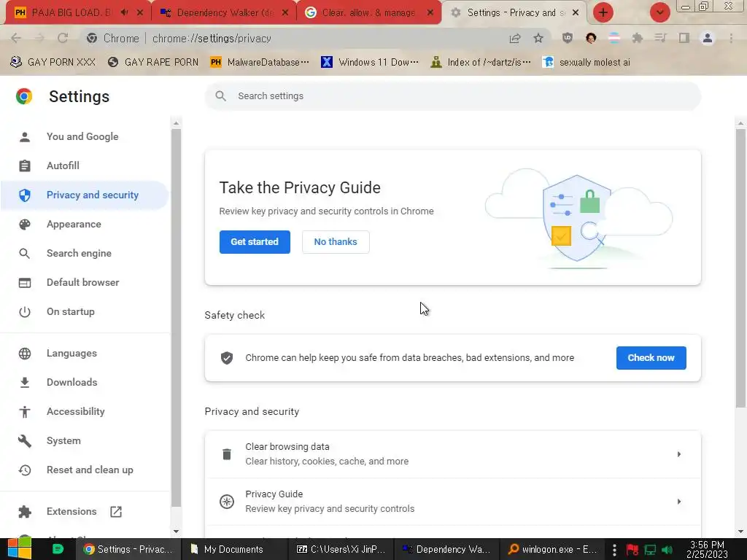Open the volume tray icon
The image size is (747, 560).
(x=667, y=550)
